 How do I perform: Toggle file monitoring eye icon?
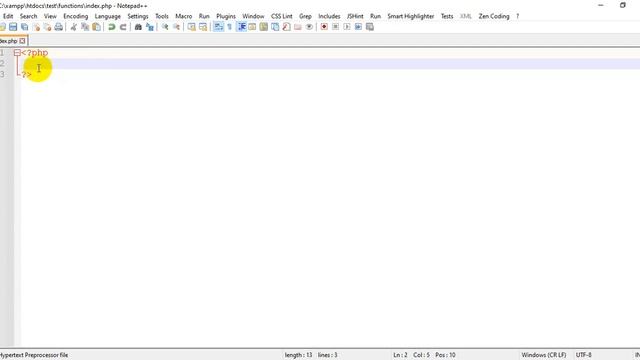coord(309,27)
